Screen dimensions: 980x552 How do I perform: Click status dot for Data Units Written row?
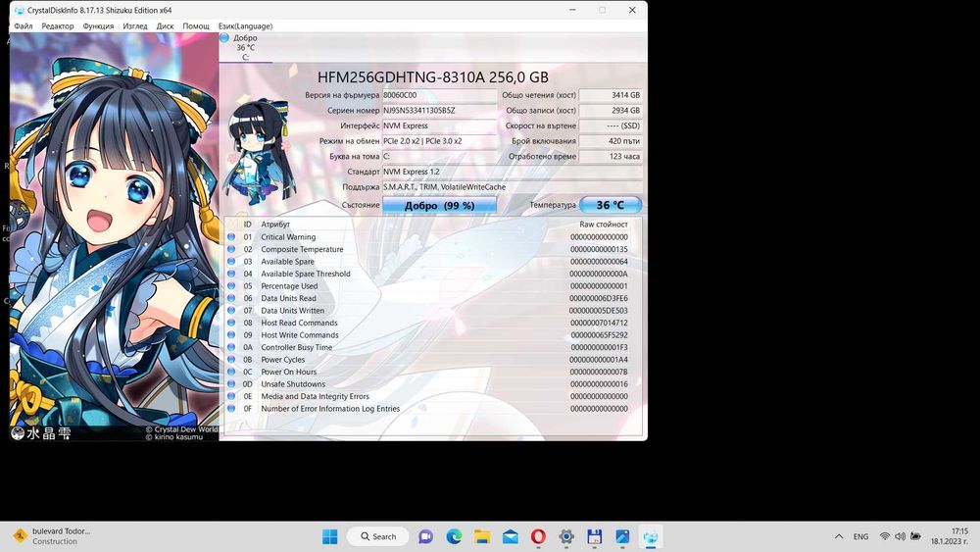(x=231, y=311)
